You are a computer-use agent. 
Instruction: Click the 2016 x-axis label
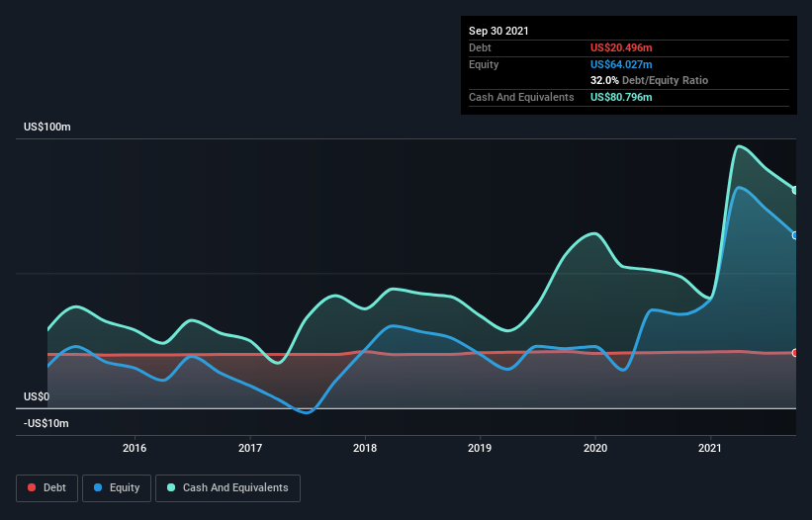[135, 448]
